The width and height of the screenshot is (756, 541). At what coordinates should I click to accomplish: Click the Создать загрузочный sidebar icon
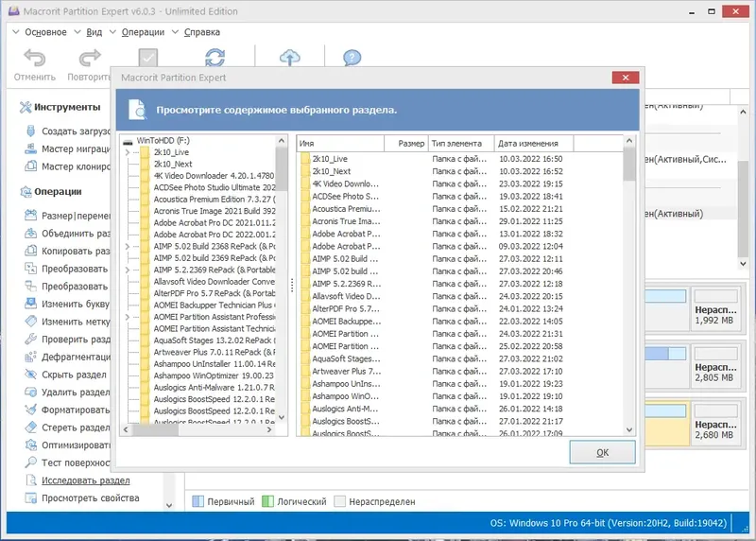click(x=31, y=131)
